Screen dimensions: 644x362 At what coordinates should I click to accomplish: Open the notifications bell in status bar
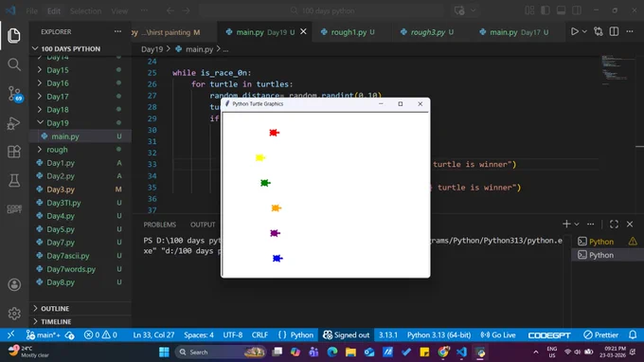(x=633, y=335)
